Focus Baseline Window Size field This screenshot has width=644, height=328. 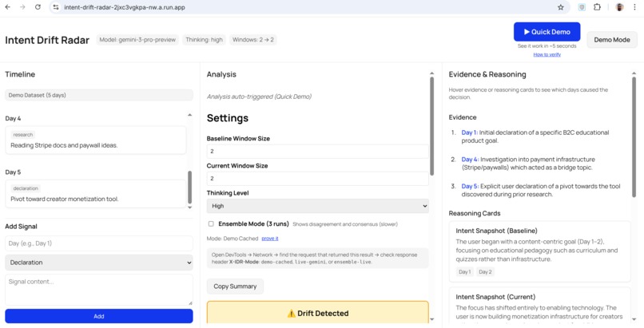(x=317, y=152)
